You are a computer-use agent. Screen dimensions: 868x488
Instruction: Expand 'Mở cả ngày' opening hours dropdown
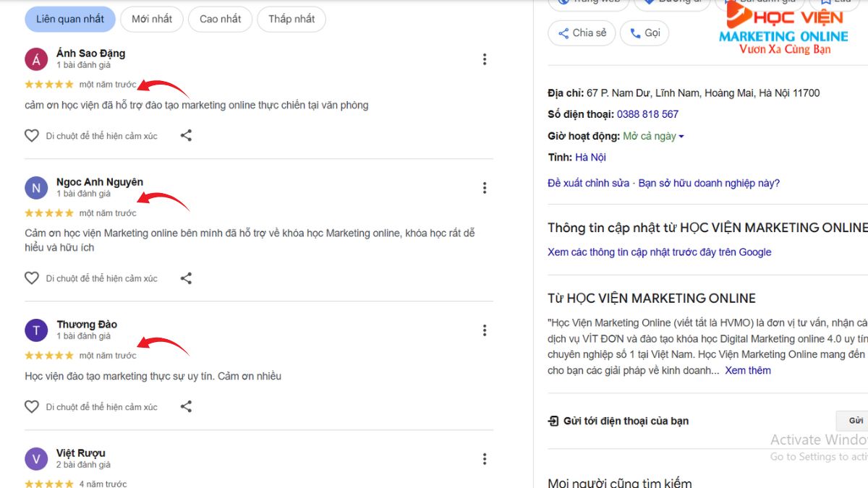(653, 136)
